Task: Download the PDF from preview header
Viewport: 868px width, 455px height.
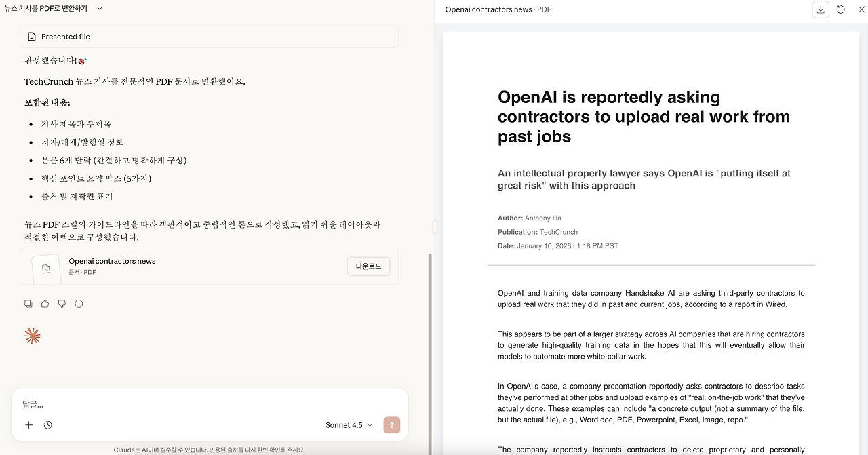Action: [821, 9]
